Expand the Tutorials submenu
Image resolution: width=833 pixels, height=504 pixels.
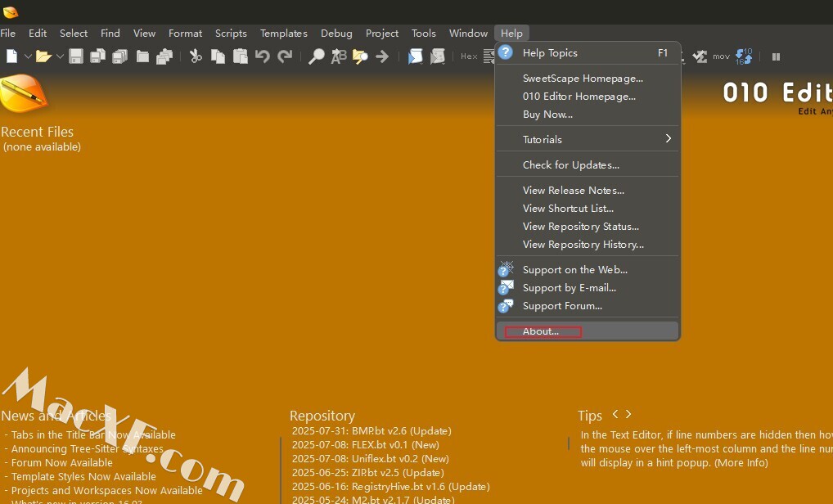(588, 139)
